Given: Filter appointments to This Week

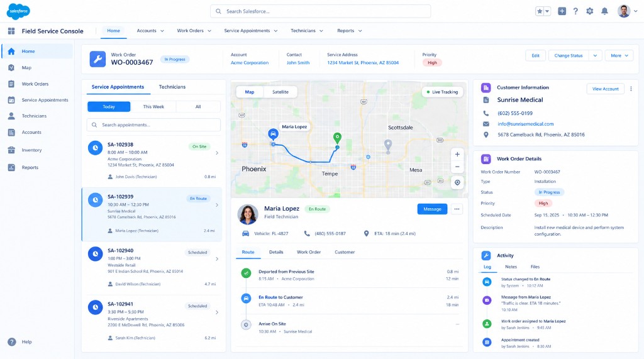Looking at the screenshot, I should pyautogui.click(x=153, y=107).
